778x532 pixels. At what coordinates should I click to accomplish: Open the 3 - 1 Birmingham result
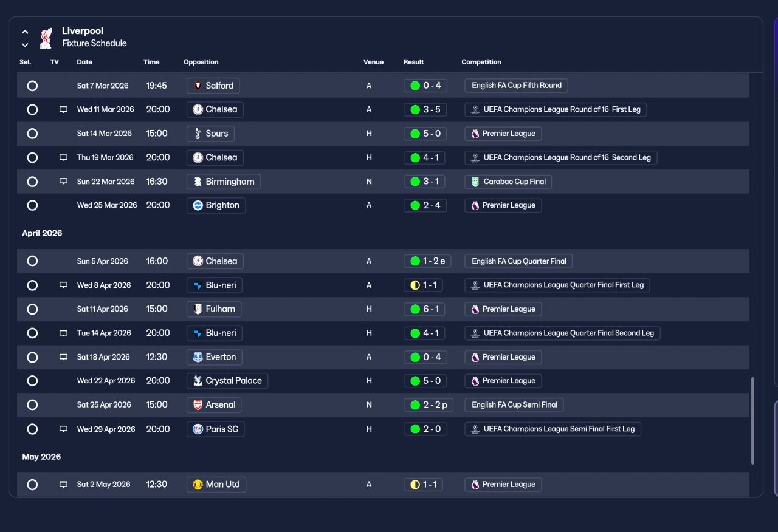pos(424,182)
